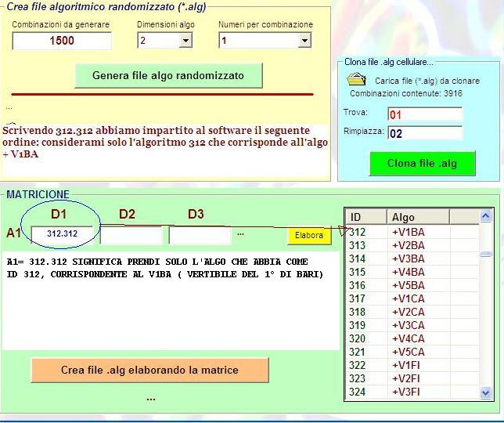Select row 315 +V4BA in algo list

pyautogui.click(x=412, y=272)
